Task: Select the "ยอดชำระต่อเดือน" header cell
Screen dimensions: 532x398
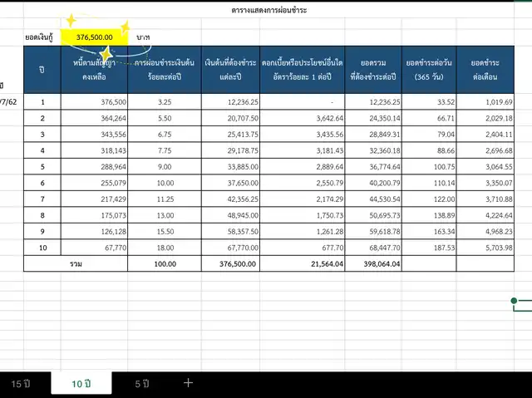Action: (x=490, y=69)
